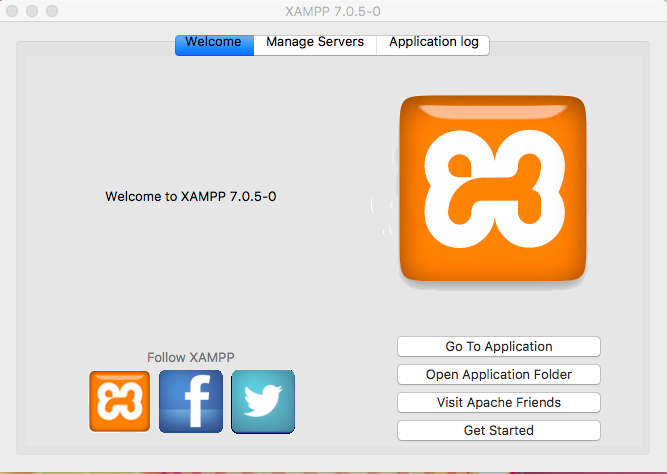This screenshot has height=474, width=667.
Task: Click the 'Welcome to XAMPP 7.0.5-0' text
Action: click(x=191, y=196)
